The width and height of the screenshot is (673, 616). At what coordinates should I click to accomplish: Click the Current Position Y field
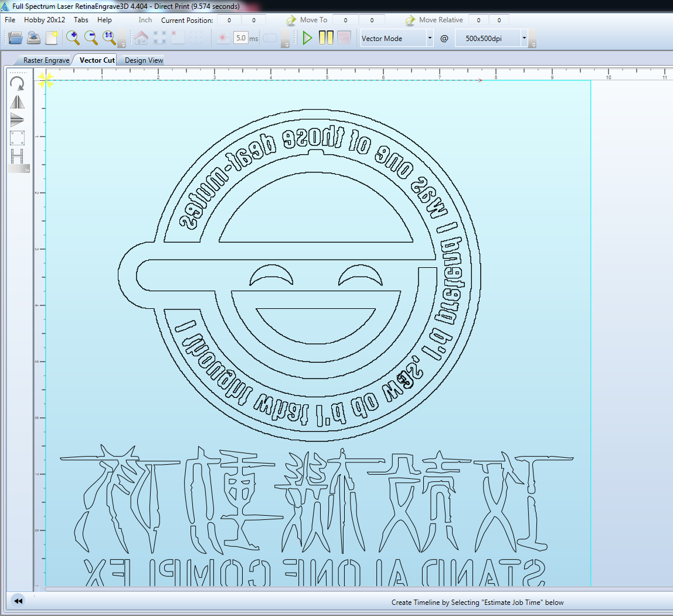[254, 20]
